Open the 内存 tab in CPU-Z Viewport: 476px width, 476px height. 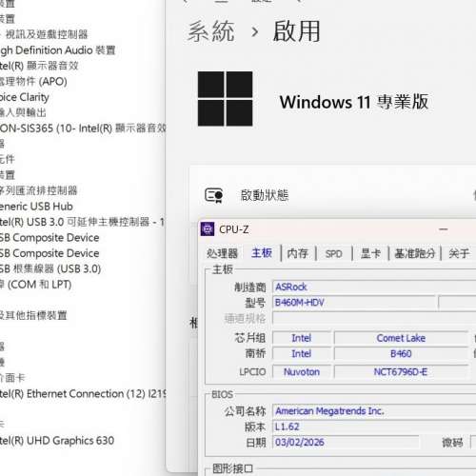click(x=297, y=253)
